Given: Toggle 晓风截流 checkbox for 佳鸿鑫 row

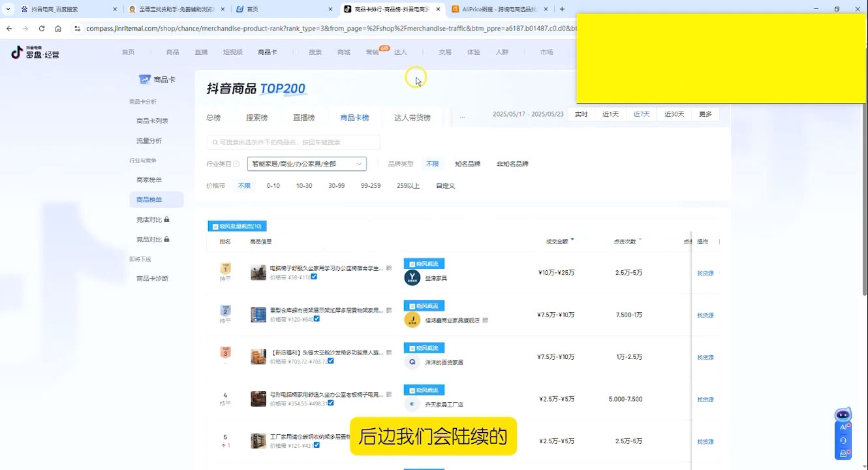Looking at the screenshot, I should pyautogui.click(x=411, y=305).
